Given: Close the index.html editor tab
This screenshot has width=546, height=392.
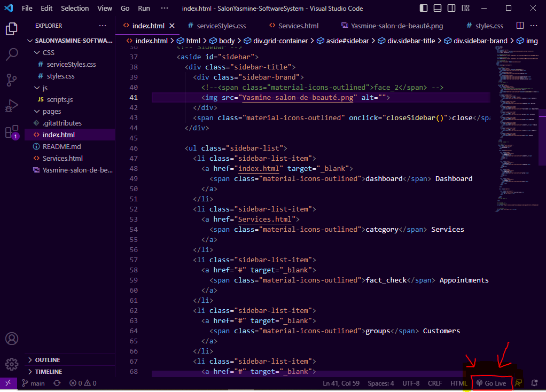Looking at the screenshot, I should coord(171,26).
